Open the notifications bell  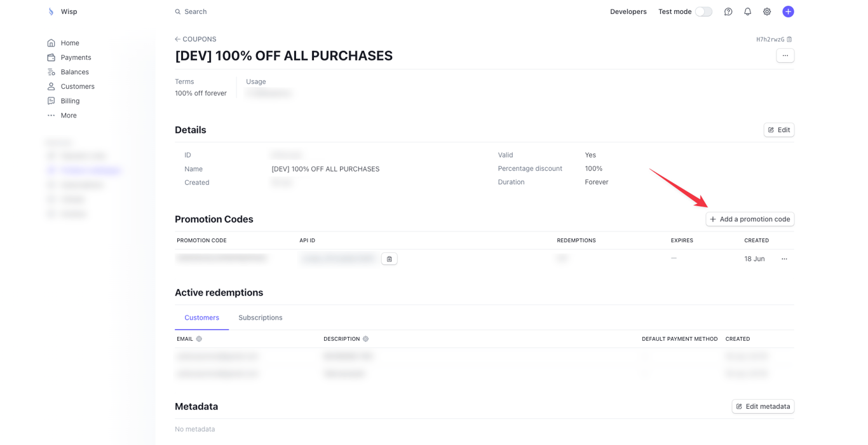tap(747, 11)
